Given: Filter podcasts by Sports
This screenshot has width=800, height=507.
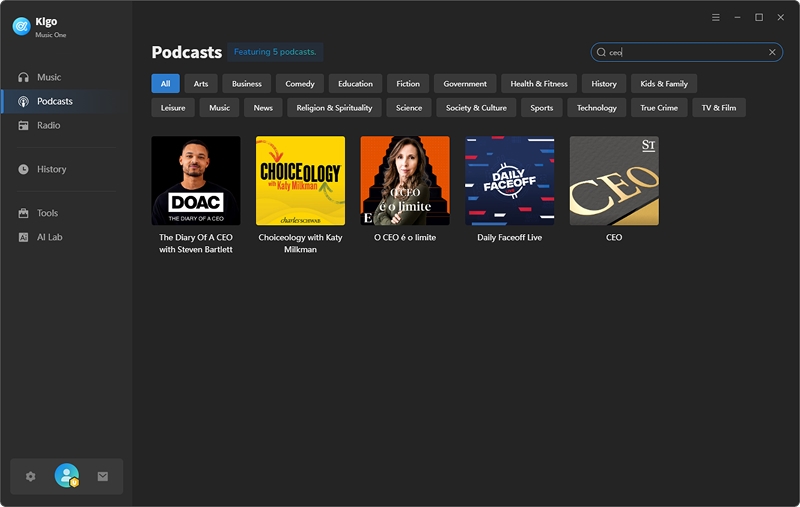Looking at the screenshot, I should pyautogui.click(x=541, y=108).
